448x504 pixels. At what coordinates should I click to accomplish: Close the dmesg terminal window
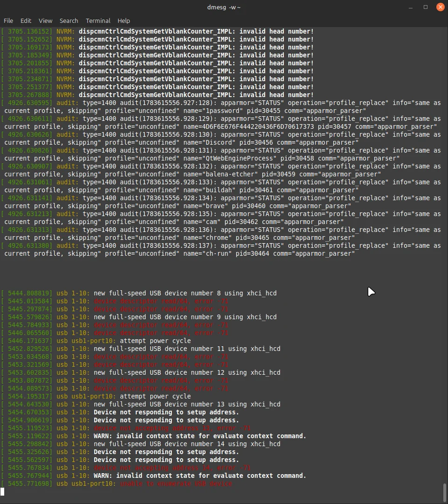coord(440,7)
